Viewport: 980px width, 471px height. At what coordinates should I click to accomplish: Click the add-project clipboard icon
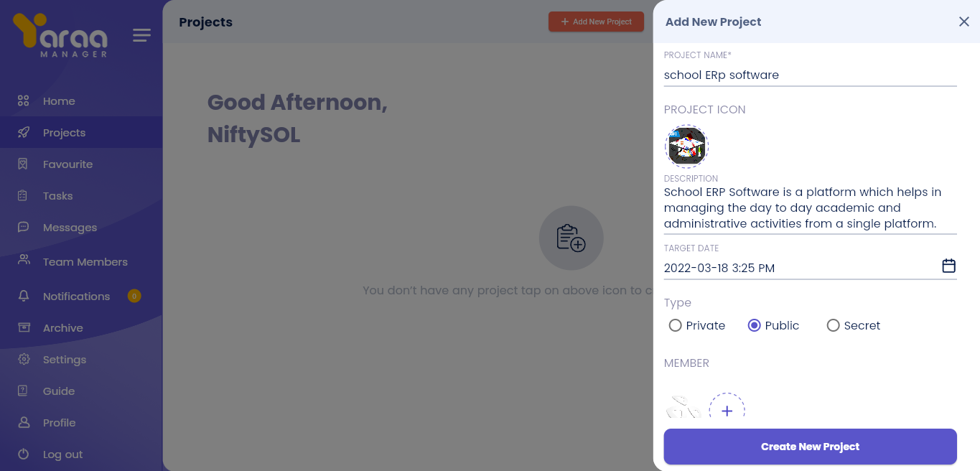coord(571,238)
